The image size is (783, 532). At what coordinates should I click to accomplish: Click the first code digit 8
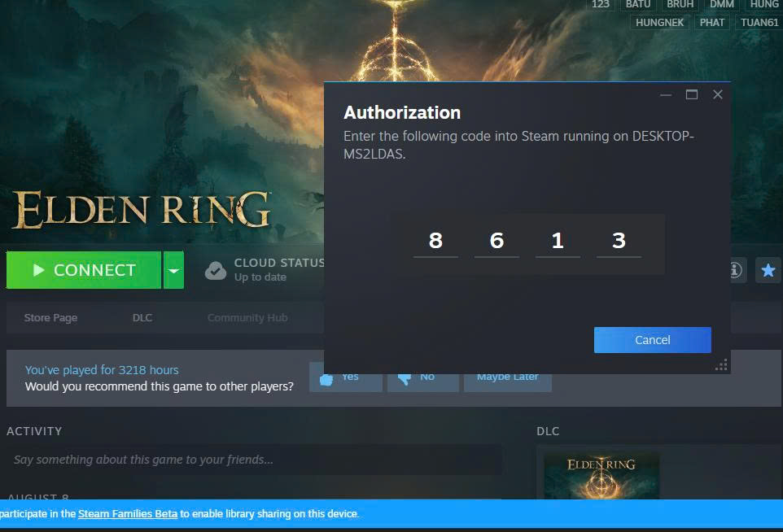pos(435,241)
